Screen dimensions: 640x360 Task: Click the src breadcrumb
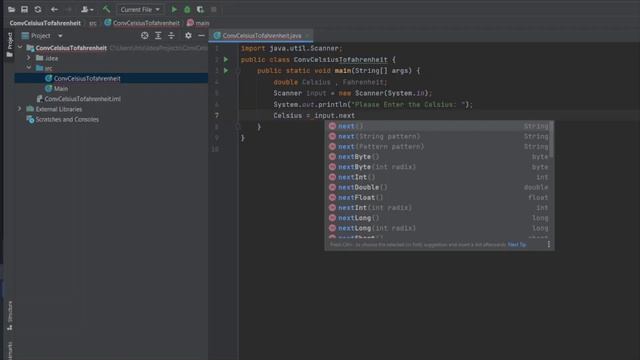93,23
